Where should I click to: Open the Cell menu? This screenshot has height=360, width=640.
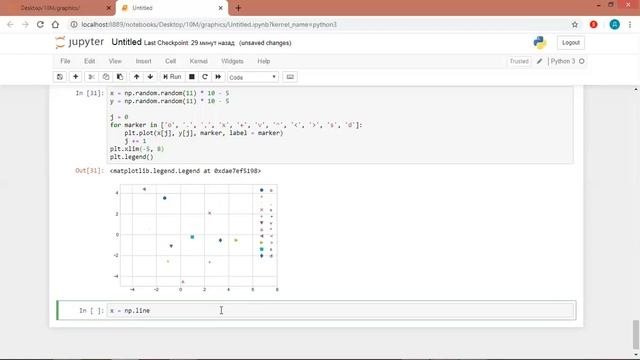(x=171, y=61)
